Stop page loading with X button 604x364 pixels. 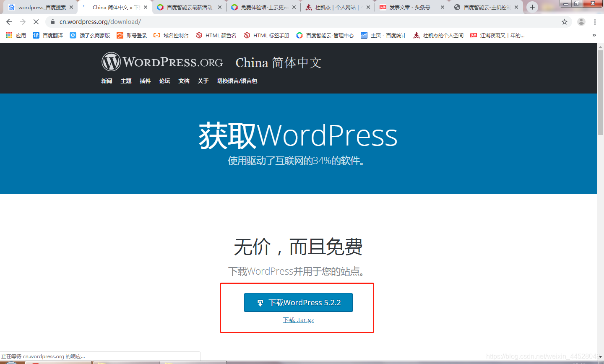(36, 22)
